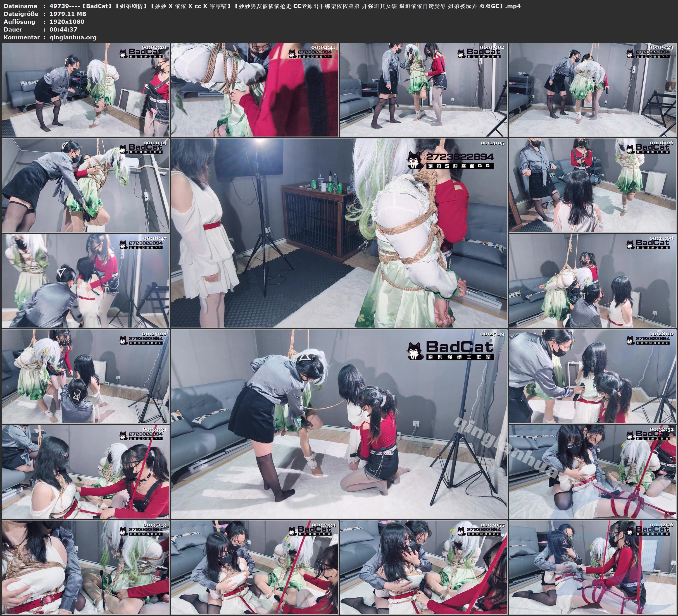Click the watermark logo in 00:11:44 thumbnail

pos(141,148)
